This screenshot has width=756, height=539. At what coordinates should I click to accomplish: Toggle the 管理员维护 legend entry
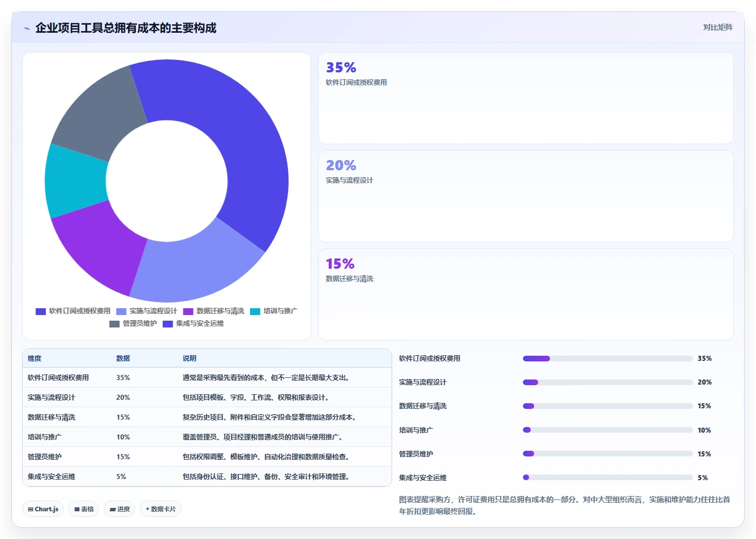[x=133, y=324]
